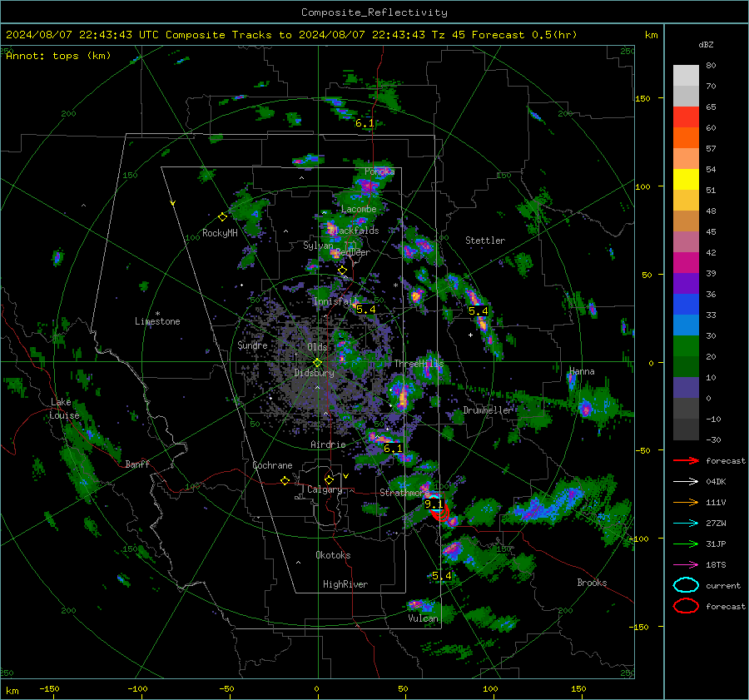
Task: Click the Innisfail label
Action: coord(335,301)
